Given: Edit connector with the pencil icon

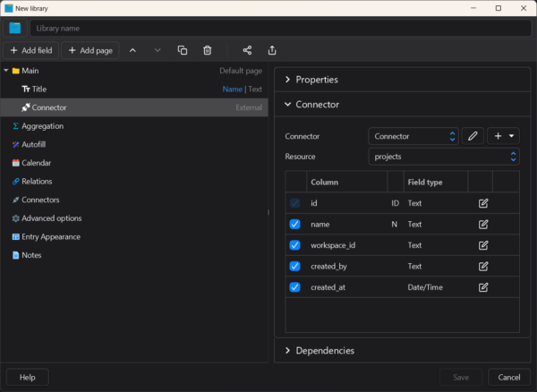Looking at the screenshot, I should point(473,136).
